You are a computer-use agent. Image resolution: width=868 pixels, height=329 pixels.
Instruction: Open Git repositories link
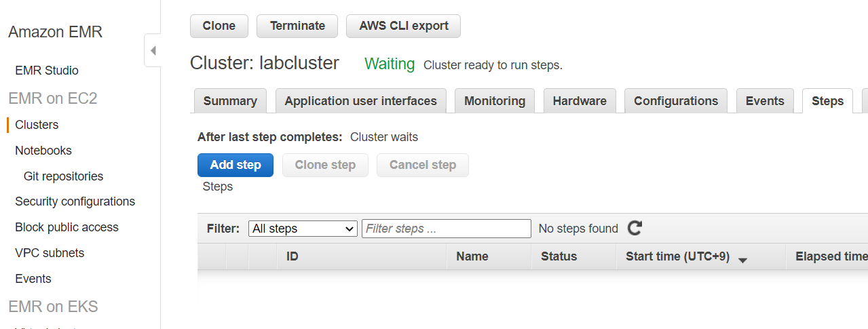[63, 176]
